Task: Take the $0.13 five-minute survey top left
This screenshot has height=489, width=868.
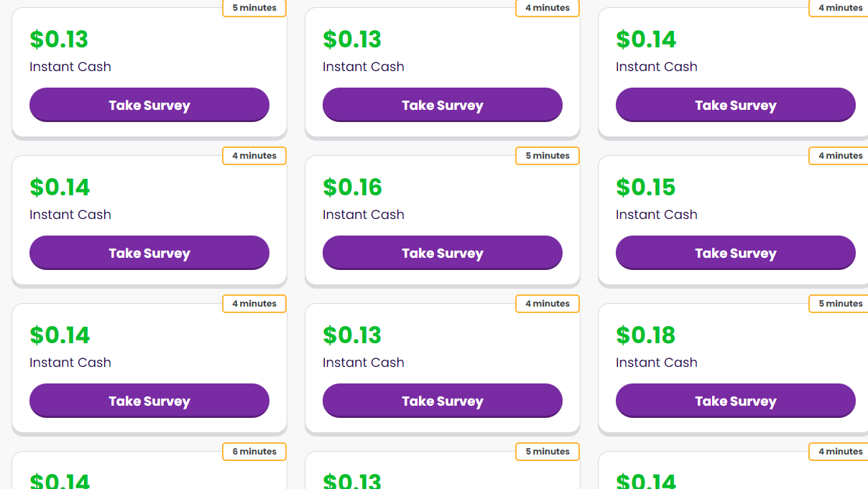Action: [149, 104]
